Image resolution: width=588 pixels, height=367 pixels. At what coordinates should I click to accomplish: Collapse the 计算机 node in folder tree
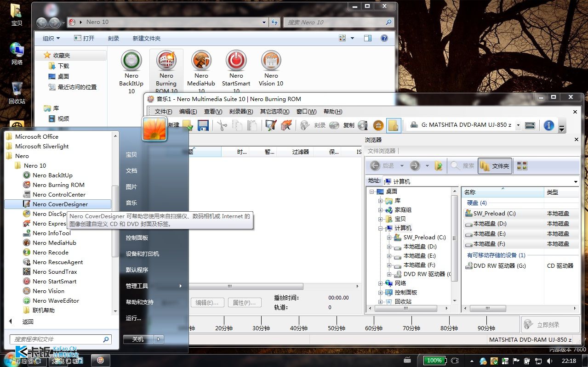[x=380, y=228]
